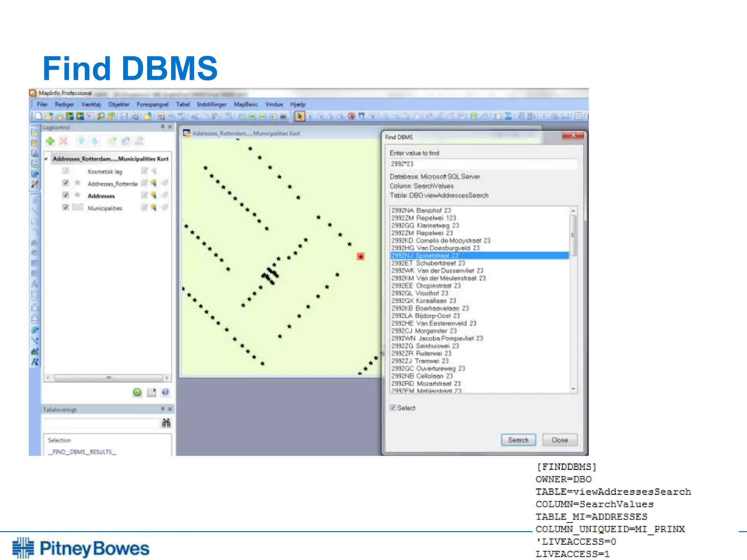Click the Close button in Find DBMS
Screen dimensions: 747x560
(560, 440)
